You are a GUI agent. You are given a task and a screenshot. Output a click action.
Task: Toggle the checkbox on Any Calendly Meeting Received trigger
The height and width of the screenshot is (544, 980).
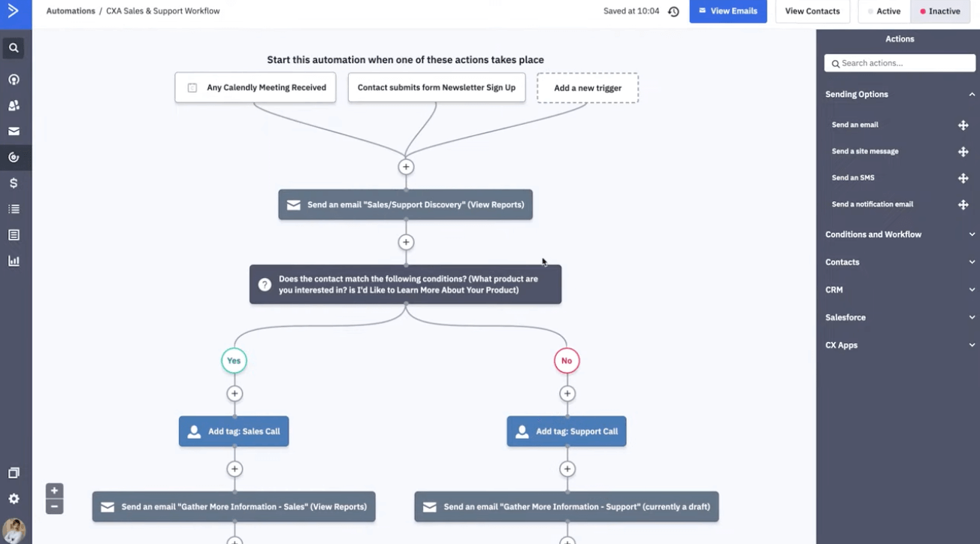[190, 87]
